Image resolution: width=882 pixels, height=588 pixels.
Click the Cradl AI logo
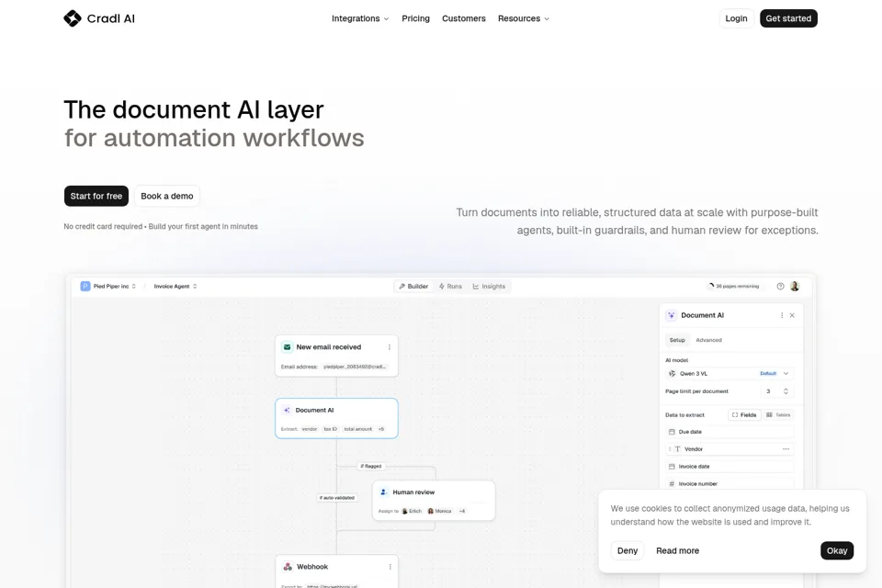(99, 18)
